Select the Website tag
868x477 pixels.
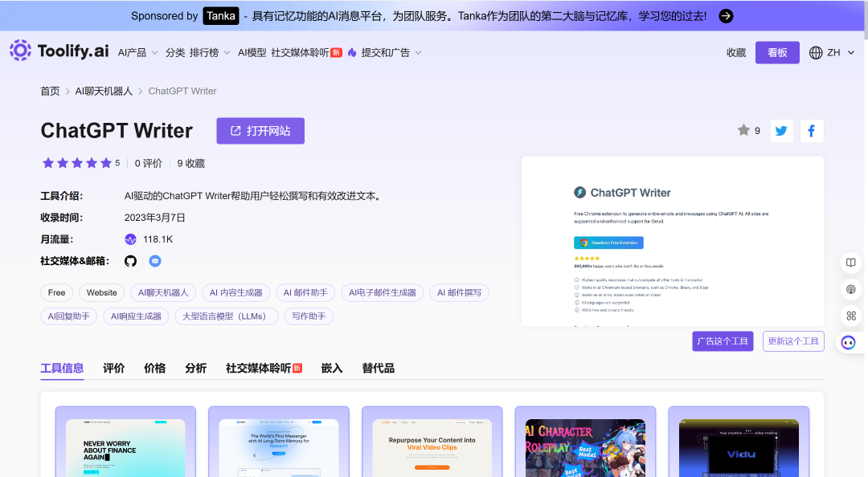coord(102,293)
